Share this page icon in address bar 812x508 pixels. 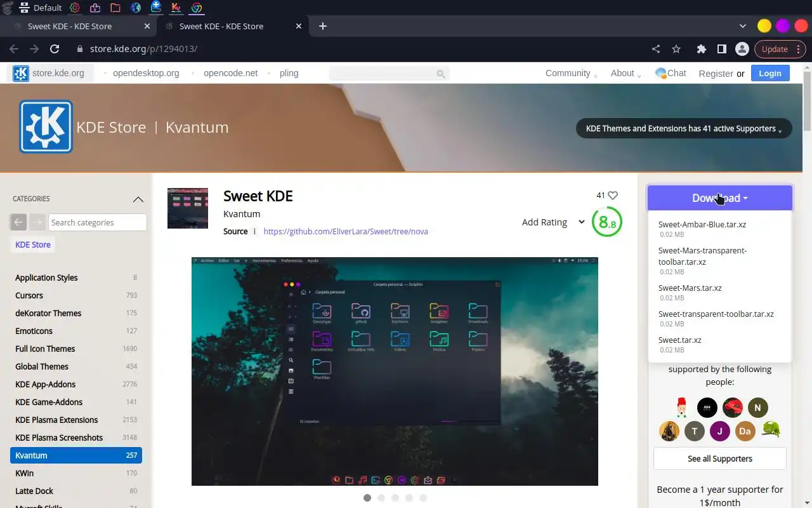[x=656, y=49]
